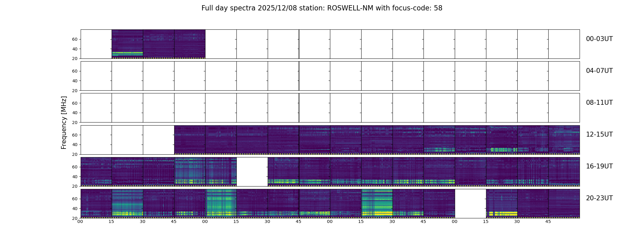Select the 04-07UT row label
Image resolution: width=644 pixels, height=245 pixels.
599,71
